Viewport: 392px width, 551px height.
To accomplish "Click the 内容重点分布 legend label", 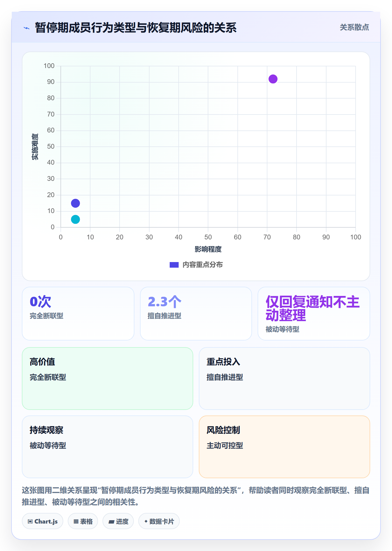I will 202,265.
